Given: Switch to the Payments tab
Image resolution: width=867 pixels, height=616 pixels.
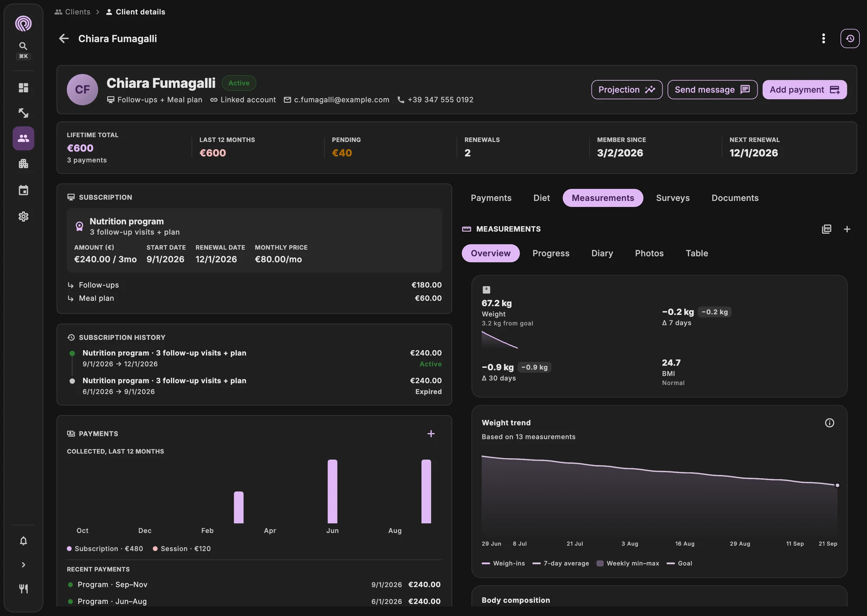Looking at the screenshot, I should pos(491,198).
